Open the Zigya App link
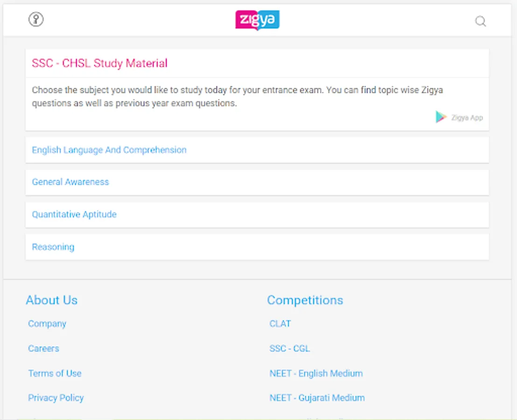The width and height of the screenshot is (517, 420). coord(467,118)
